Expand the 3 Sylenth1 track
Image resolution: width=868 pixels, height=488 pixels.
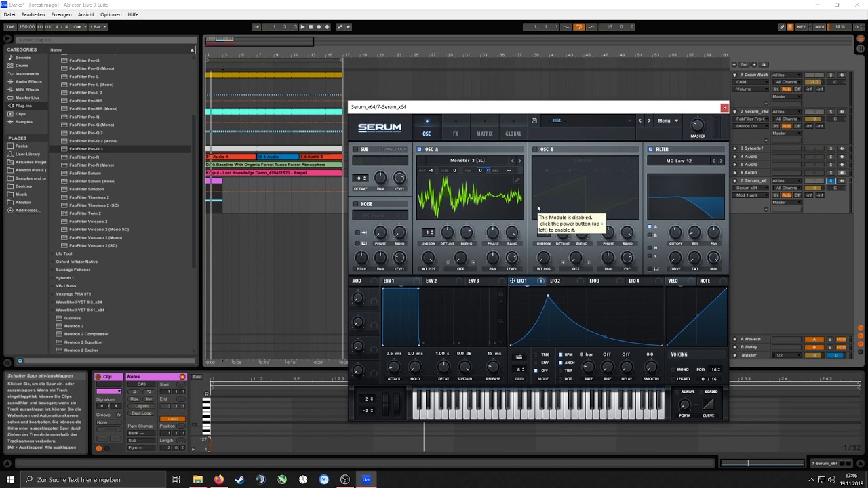point(735,148)
